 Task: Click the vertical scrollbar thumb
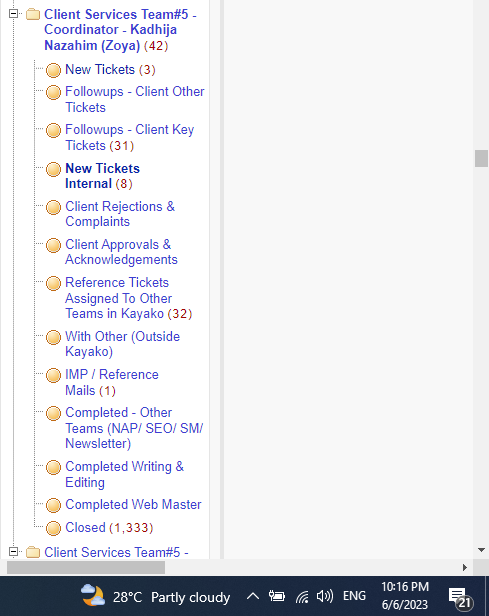pos(481,158)
